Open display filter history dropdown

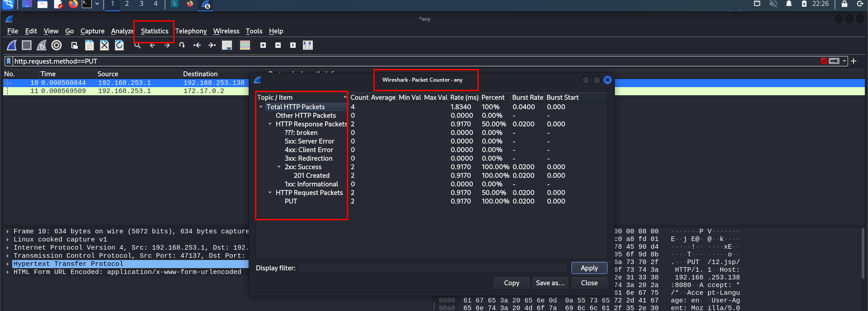point(844,61)
